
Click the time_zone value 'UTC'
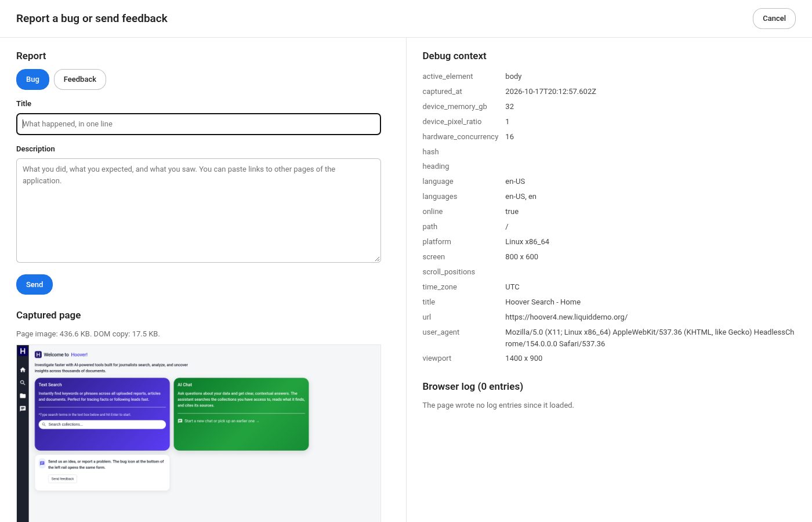click(x=512, y=287)
